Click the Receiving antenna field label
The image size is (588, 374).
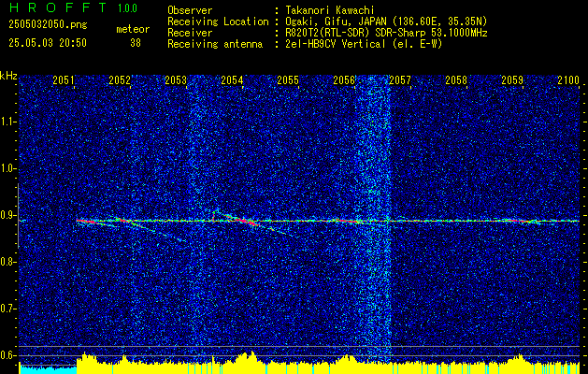tap(215, 44)
